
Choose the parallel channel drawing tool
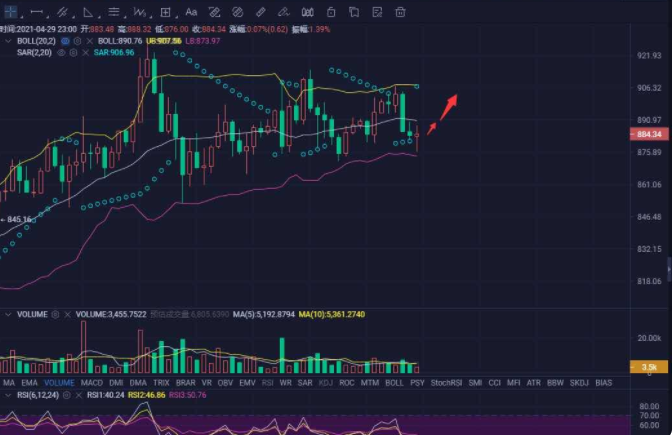click(62, 12)
